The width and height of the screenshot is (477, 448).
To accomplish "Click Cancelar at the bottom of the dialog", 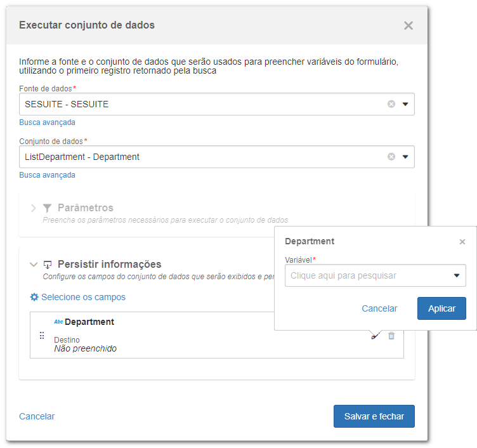I will (x=37, y=416).
